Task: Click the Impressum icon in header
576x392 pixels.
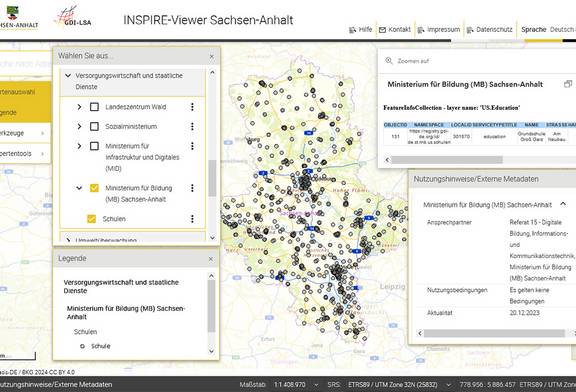Action: point(421,30)
